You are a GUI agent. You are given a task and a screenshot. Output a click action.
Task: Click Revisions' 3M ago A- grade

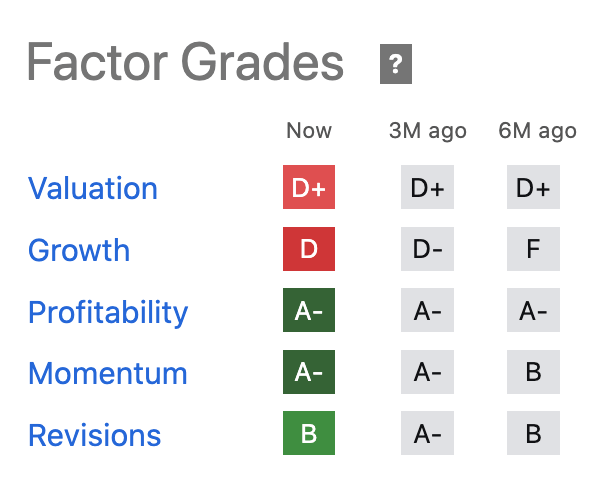(427, 435)
